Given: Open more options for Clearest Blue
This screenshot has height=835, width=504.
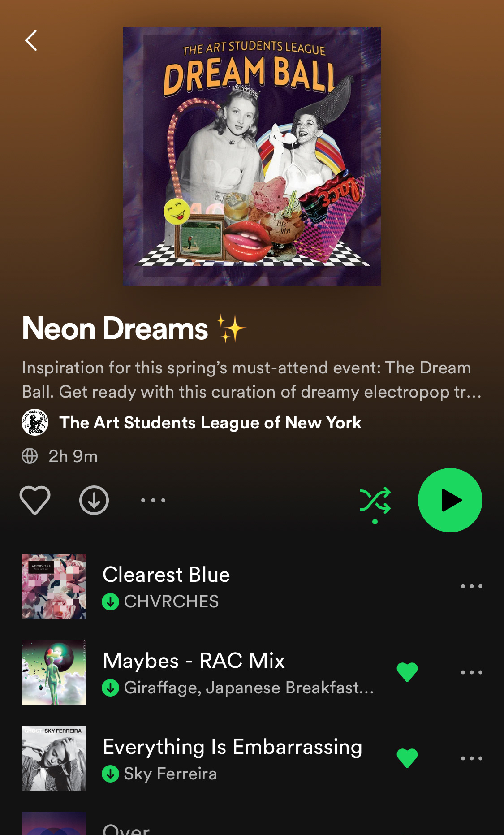Looking at the screenshot, I should 472,586.
